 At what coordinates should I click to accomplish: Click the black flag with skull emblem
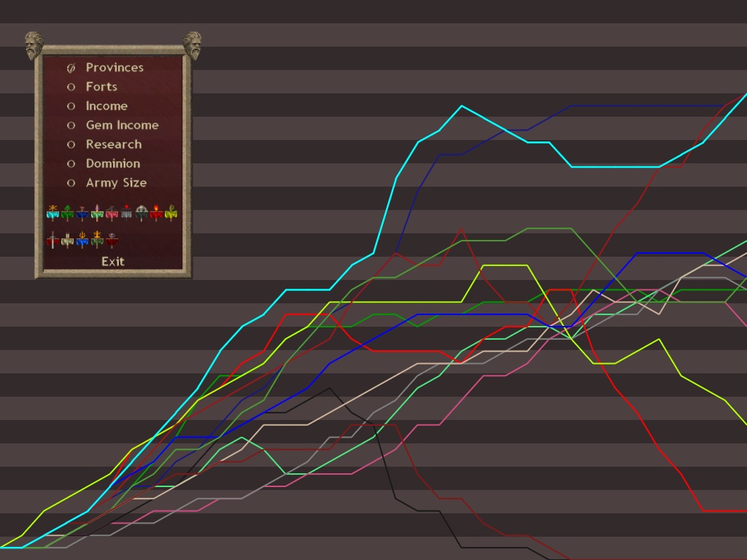[142, 213]
